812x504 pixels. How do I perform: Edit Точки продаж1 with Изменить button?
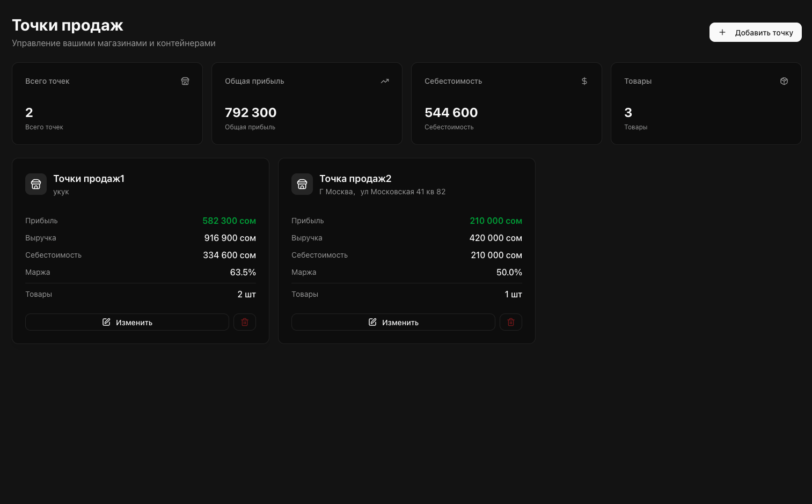click(127, 322)
